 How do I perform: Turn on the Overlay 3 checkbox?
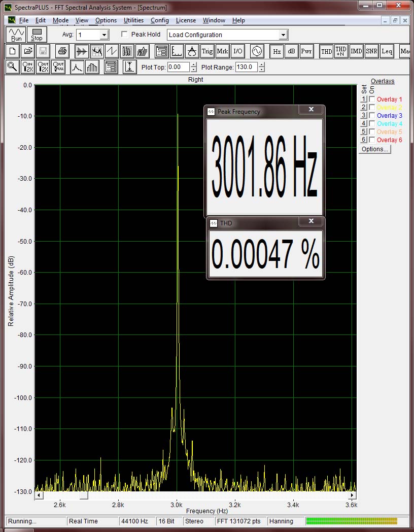pos(372,116)
